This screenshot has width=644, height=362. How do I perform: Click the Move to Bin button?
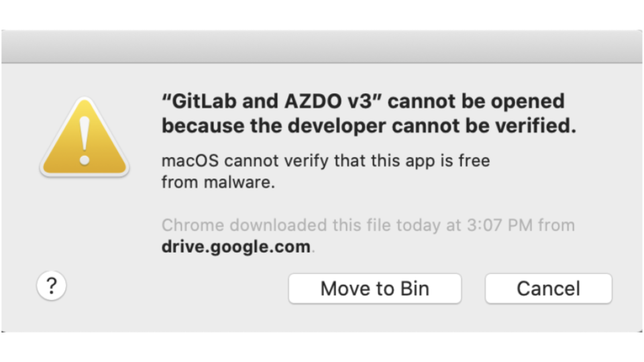pos(374,288)
